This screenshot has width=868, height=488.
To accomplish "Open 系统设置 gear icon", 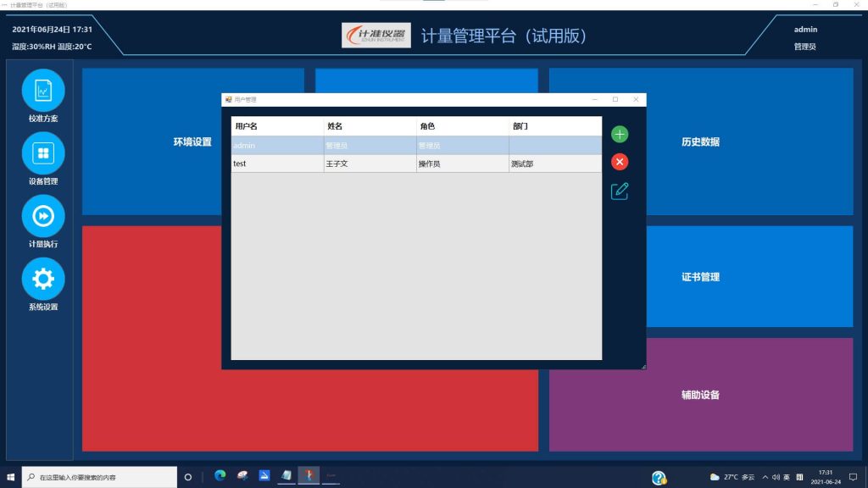I will (x=43, y=279).
